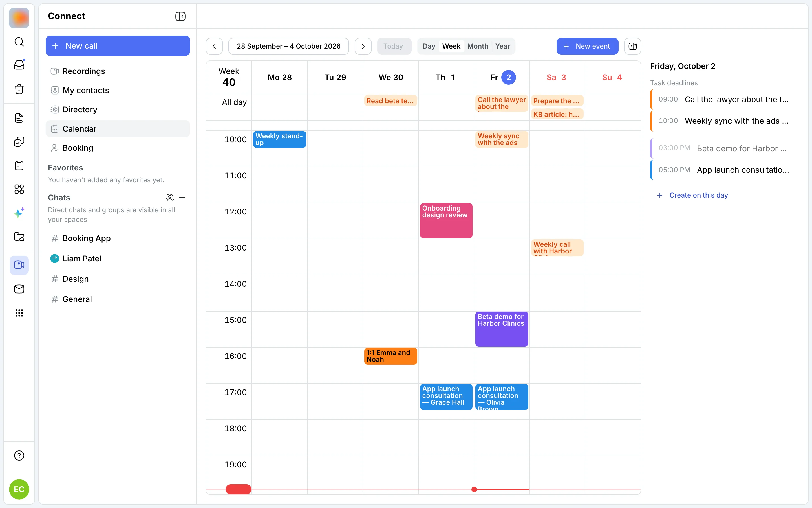812x508 pixels.
Task: Open Directory in sidebar
Action: pos(118,110)
